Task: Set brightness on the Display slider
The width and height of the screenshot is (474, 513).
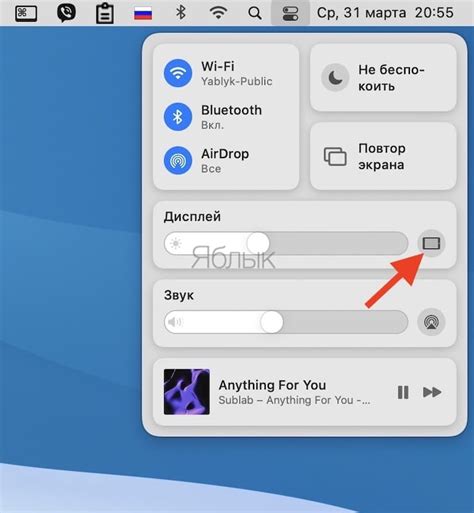Action: (286, 243)
